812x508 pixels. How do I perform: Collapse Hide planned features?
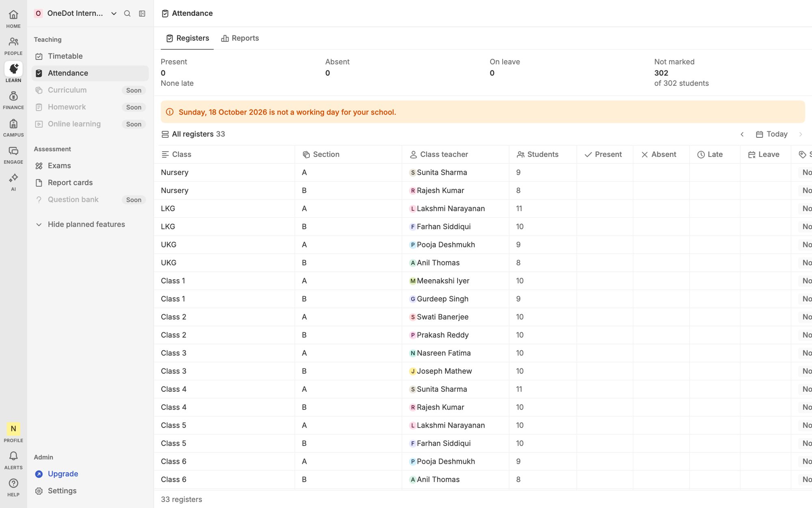point(90,224)
